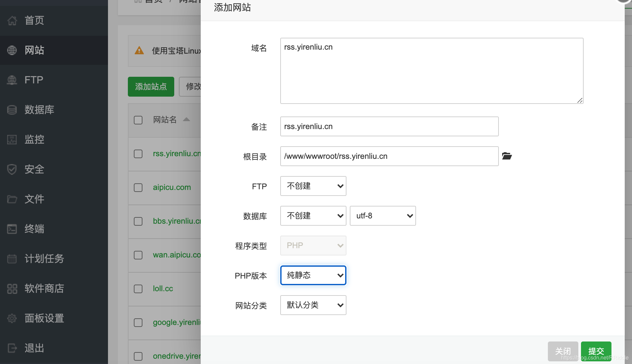Check the checkbox next to aipicu.com
This screenshot has height=364, width=632.
(x=138, y=188)
